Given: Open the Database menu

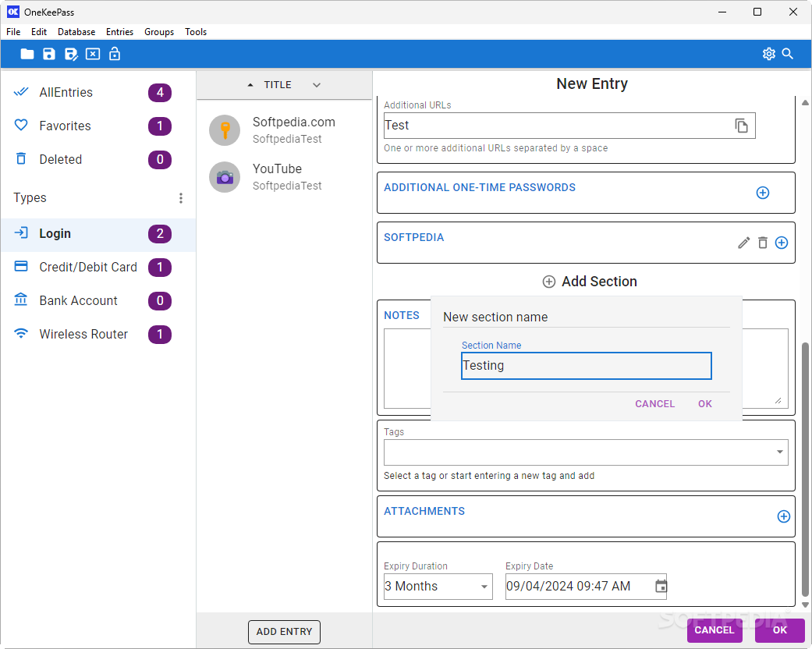Looking at the screenshot, I should click(x=76, y=32).
